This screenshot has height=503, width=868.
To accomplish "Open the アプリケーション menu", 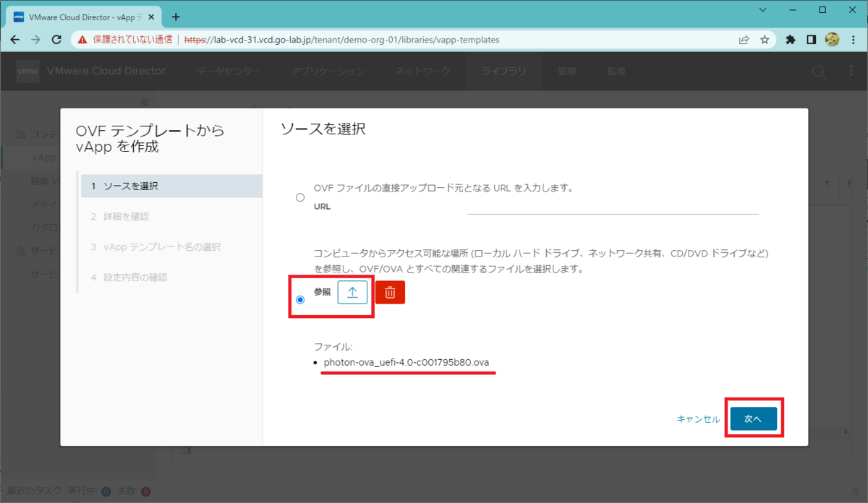I will click(x=328, y=72).
